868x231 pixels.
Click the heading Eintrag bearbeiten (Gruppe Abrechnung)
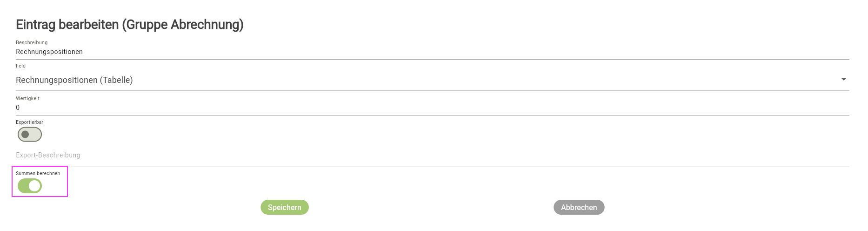(130, 24)
